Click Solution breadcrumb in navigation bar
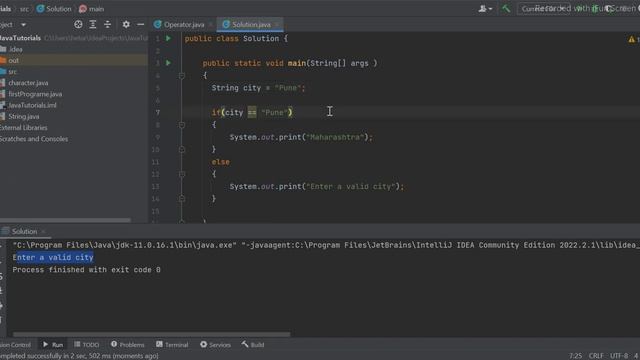Image resolution: width=640 pixels, height=360 pixels. point(54,9)
